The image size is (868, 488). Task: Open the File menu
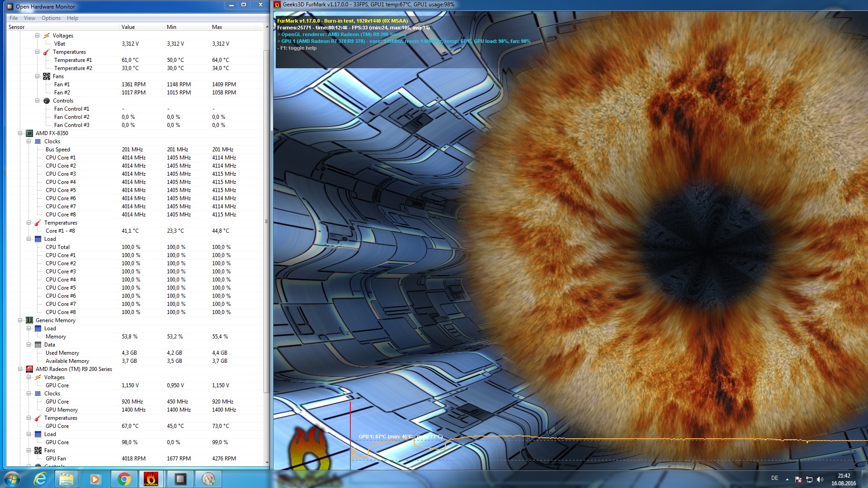click(14, 18)
